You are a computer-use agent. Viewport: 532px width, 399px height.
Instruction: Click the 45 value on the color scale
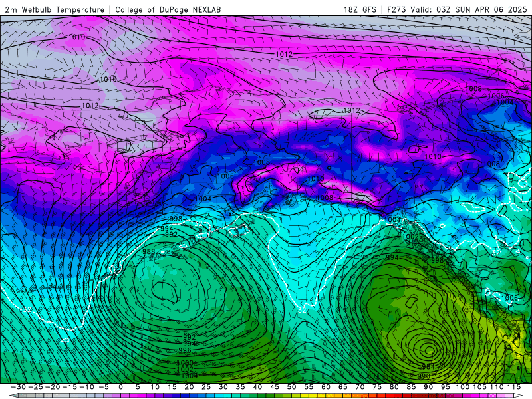275,387
